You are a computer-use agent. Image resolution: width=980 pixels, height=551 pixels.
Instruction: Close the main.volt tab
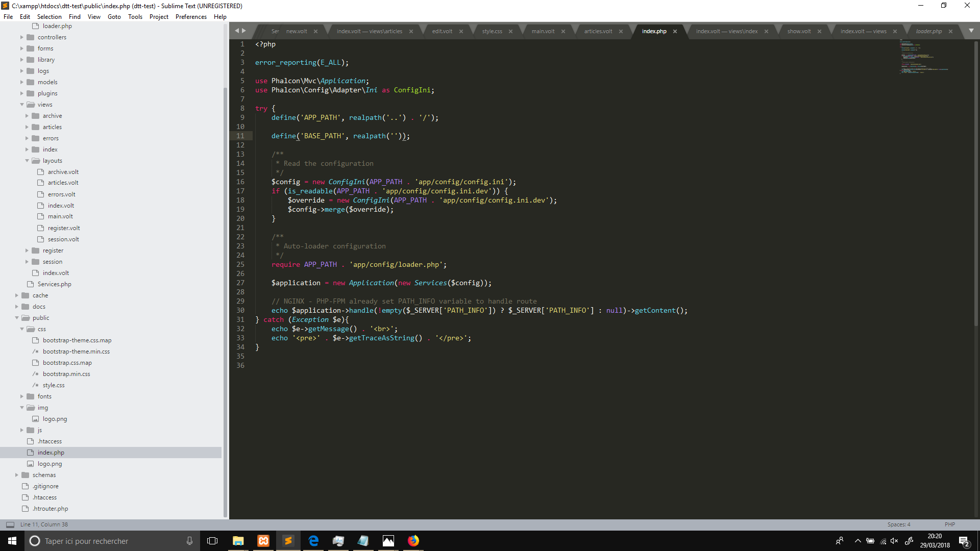(x=563, y=32)
